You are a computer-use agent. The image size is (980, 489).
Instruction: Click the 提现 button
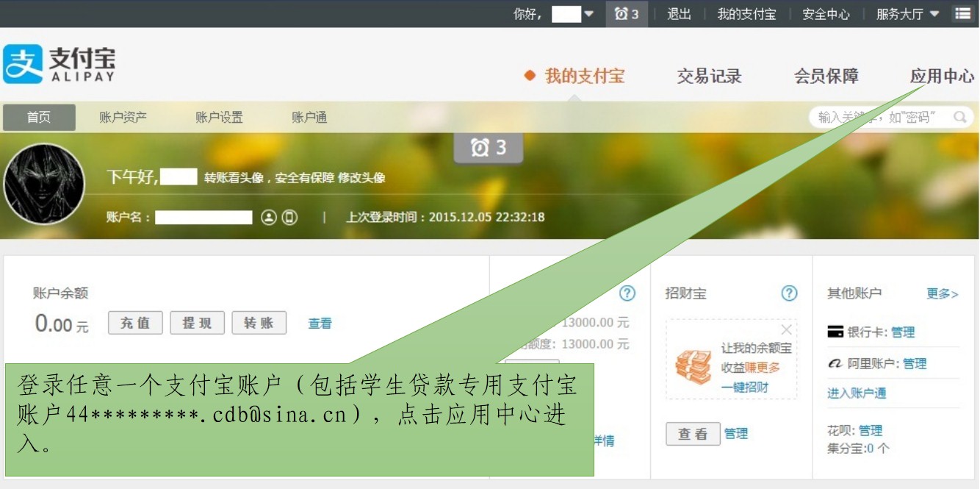click(197, 323)
